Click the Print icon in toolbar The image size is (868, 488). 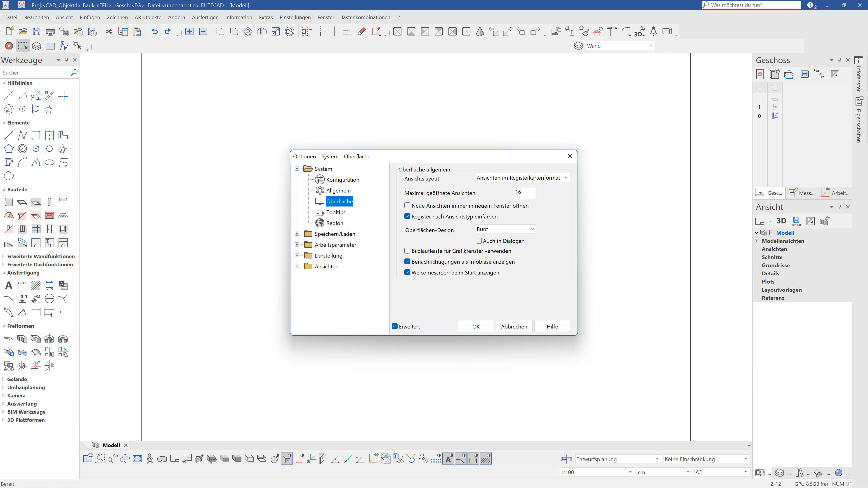50,31
